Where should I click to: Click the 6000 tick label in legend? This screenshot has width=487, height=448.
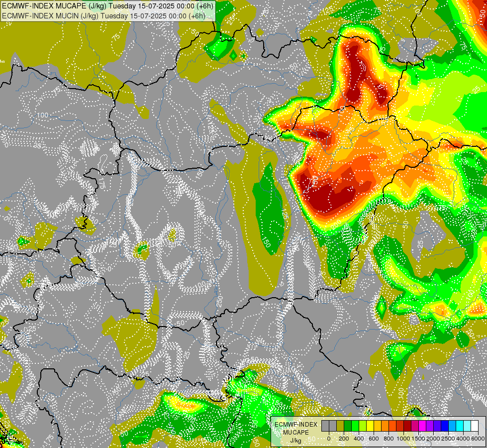478,439
